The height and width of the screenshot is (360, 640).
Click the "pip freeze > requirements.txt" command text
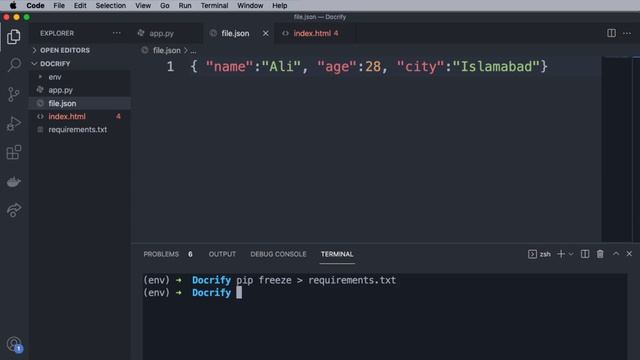pos(316,280)
